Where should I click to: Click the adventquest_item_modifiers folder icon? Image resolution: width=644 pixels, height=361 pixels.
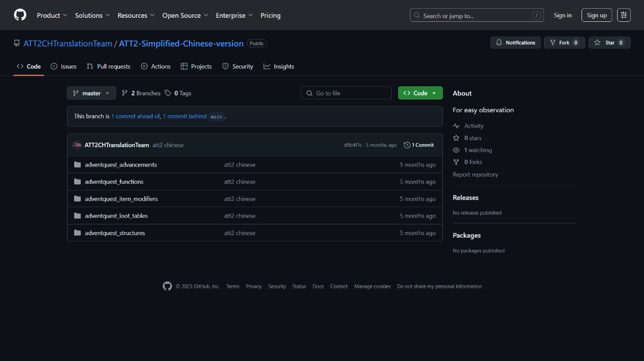(77, 199)
